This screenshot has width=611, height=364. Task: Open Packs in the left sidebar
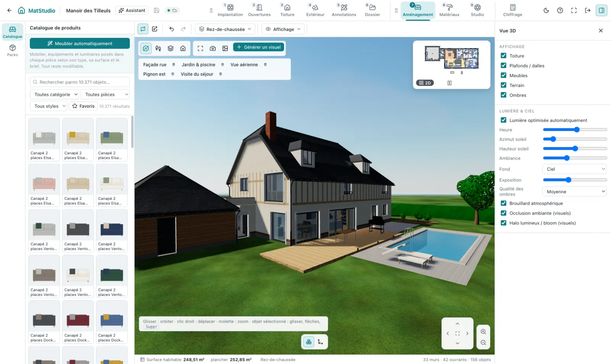click(13, 50)
